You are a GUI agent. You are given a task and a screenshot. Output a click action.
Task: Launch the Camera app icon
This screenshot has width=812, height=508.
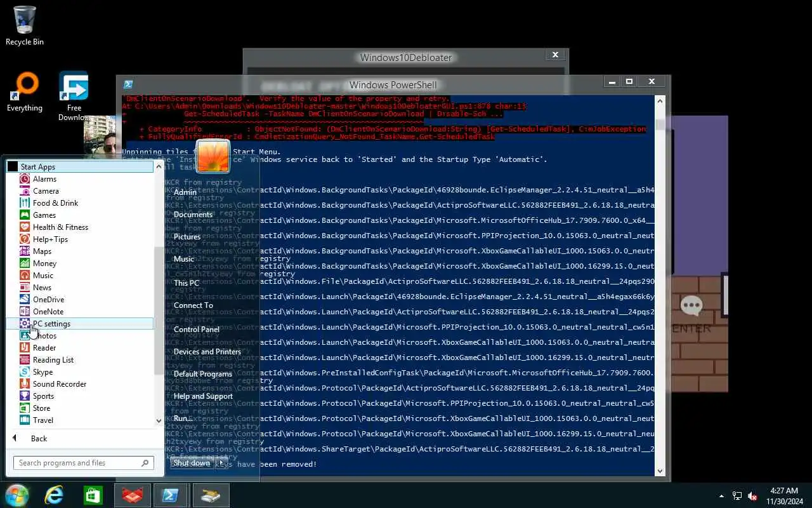coord(25,191)
